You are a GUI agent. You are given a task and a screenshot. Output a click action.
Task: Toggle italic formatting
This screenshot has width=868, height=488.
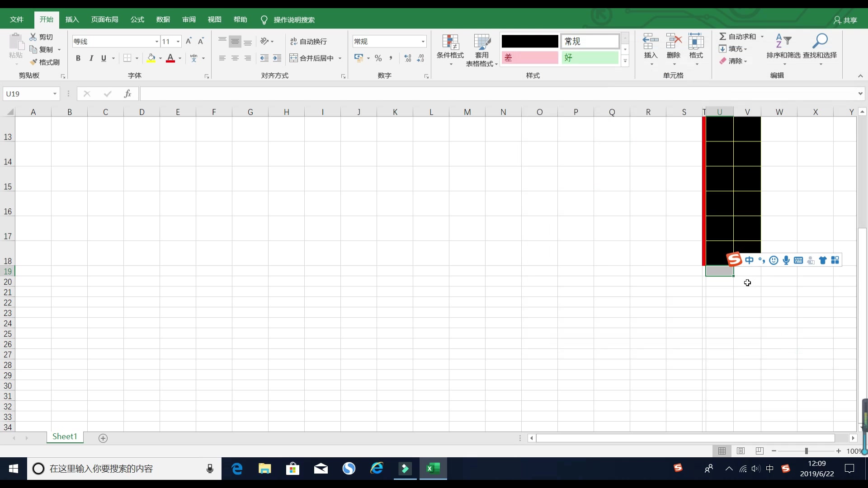tap(91, 58)
